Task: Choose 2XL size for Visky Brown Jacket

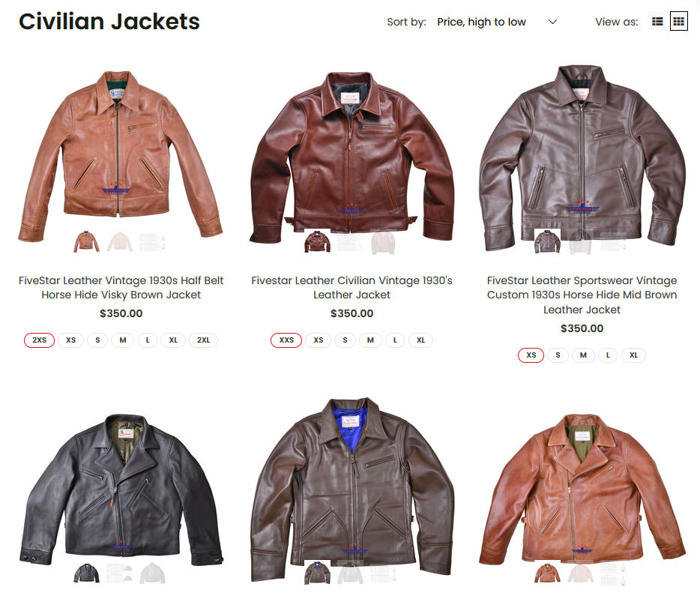Action: pyautogui.click(x=204, y=340)
